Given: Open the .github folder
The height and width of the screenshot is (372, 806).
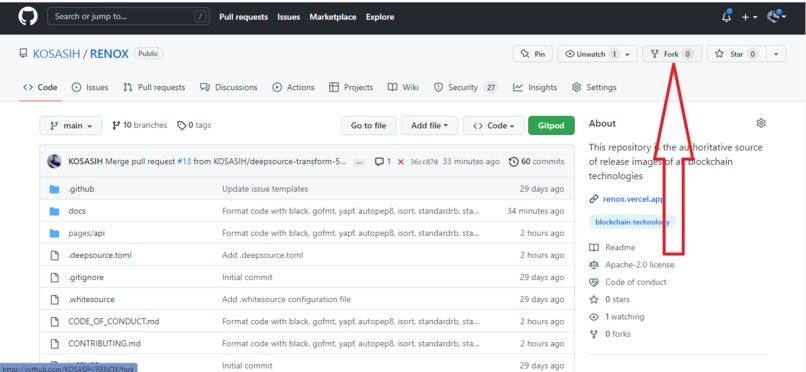Looking at the screenshot, I should pos(81,189).
